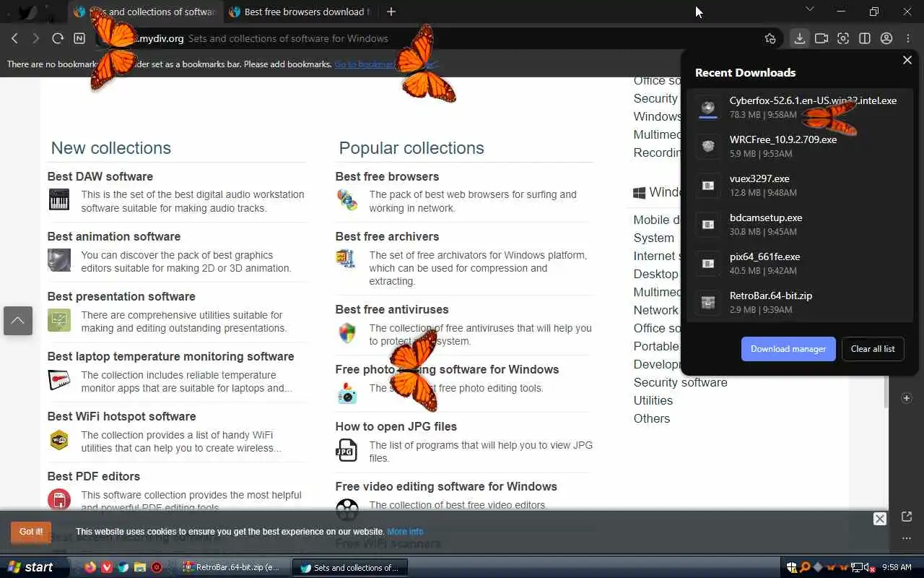Screen dimensions: 924x578
Task: Expand the tab list chevron in title bar
Action: [x=809, y=9]
